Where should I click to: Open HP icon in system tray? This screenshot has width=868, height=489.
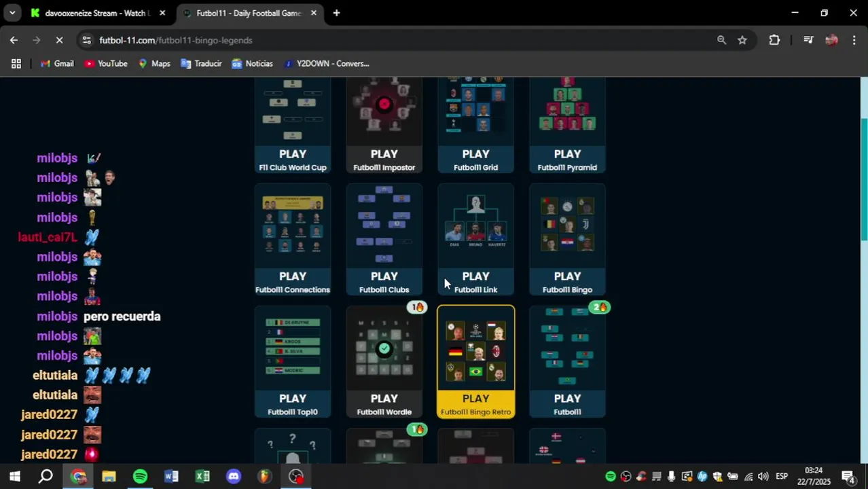[702, 476]
